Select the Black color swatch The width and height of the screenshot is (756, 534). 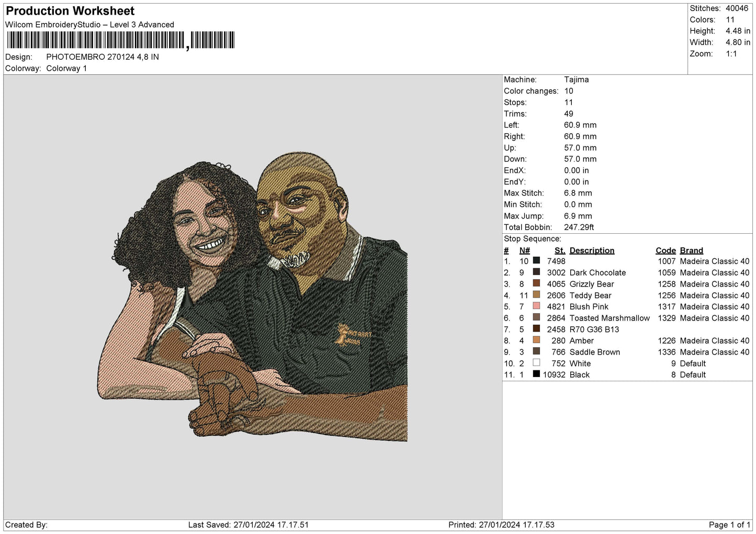click(x=536, y=374)
